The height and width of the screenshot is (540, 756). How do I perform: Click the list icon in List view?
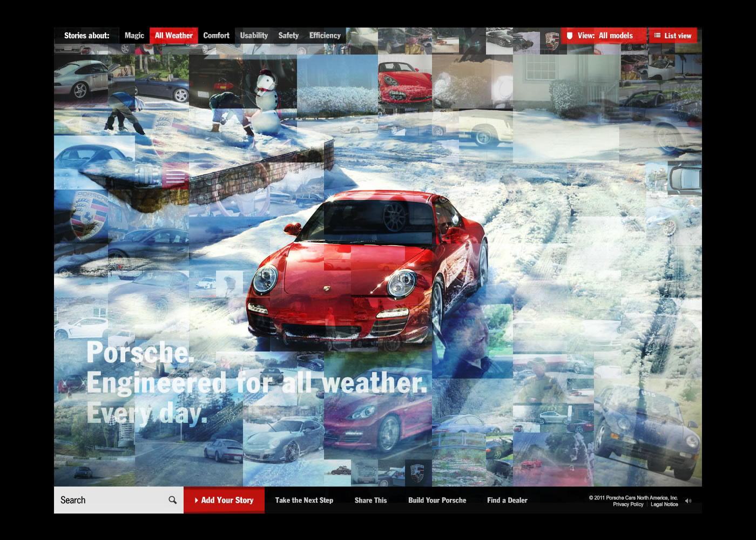[657, 36]
